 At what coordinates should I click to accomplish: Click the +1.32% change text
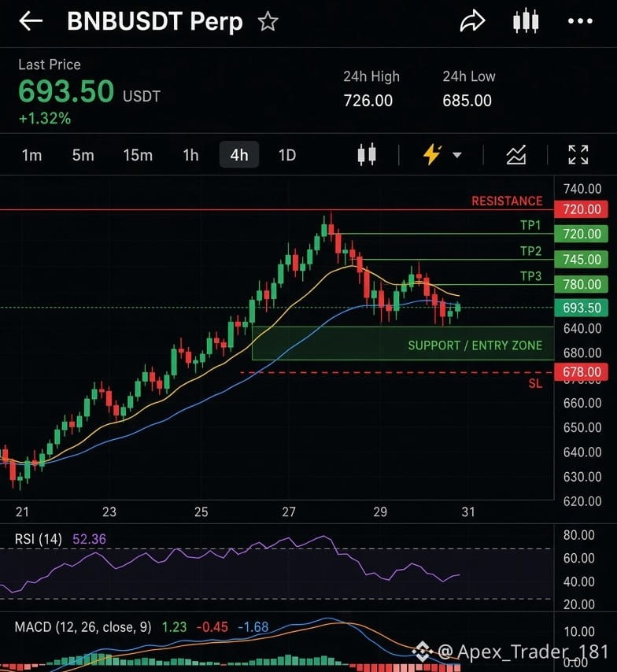point(45,118)
